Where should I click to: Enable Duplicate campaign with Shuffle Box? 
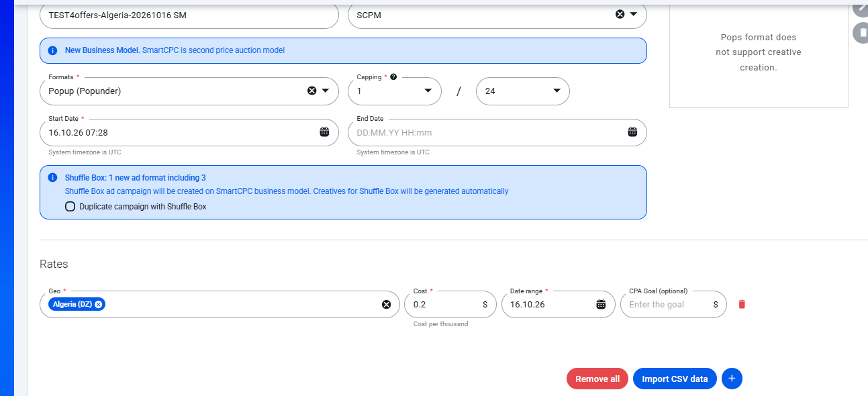pyautogui.click(x=70, y=207)
